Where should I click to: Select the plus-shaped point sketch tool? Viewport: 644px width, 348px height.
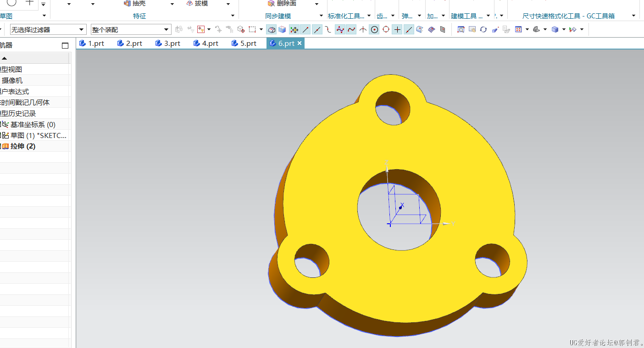click(x=30, y=3)
